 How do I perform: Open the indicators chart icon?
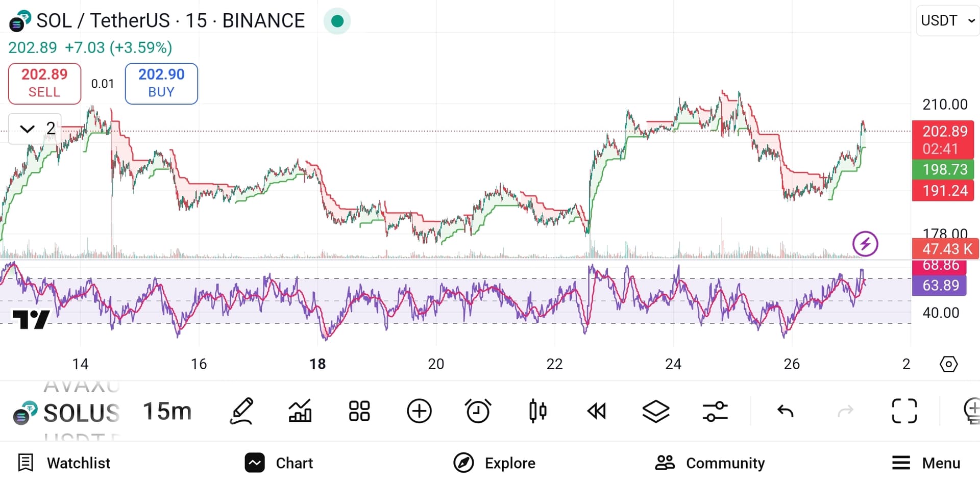point(300,411)
